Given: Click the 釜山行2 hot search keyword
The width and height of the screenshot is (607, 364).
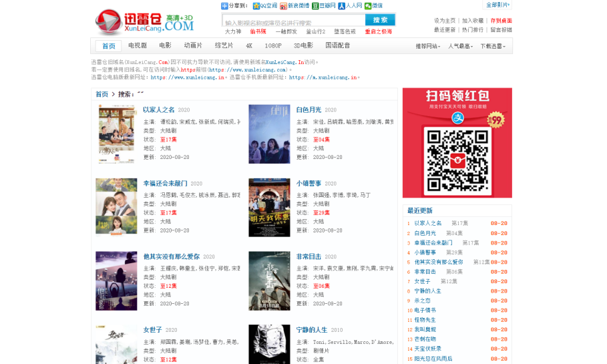Looking at the screenshot, I should [316, 32].
